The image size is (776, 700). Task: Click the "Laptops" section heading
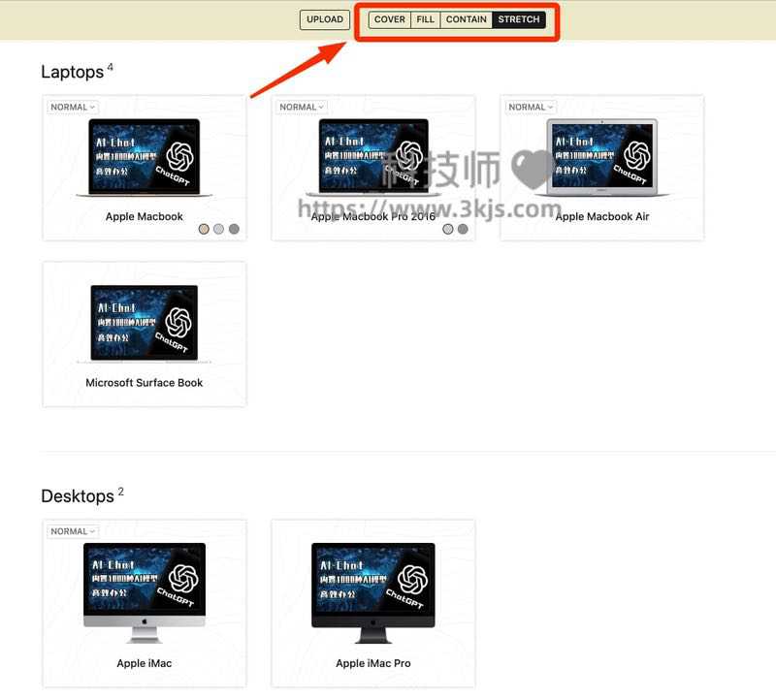coord(72,72)
